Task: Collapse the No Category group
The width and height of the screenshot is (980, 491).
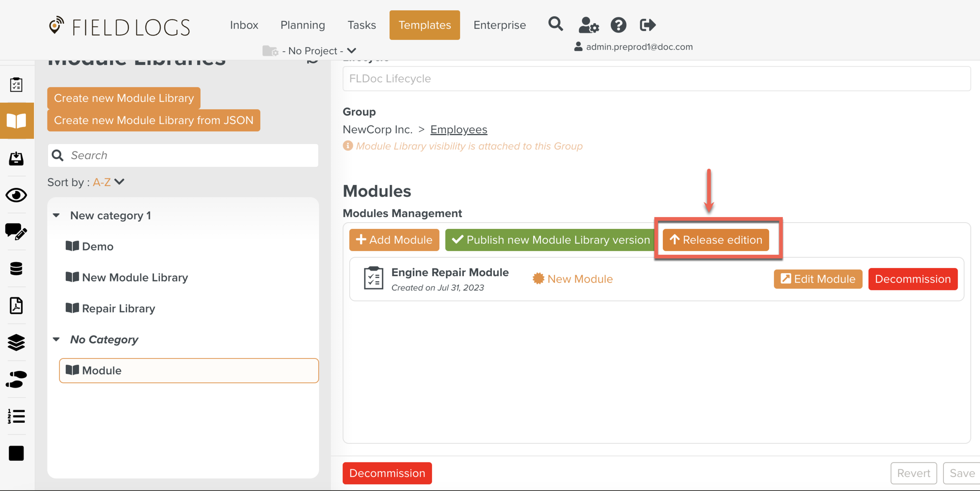Action: (x=56, y=339)
